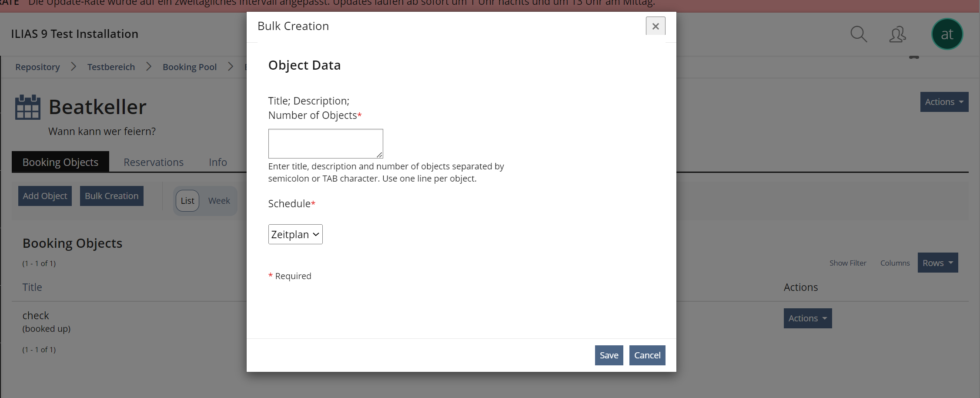Screen dimensions: 980x398
Task: Open the search magnifier icon
Action: point(858,34)
